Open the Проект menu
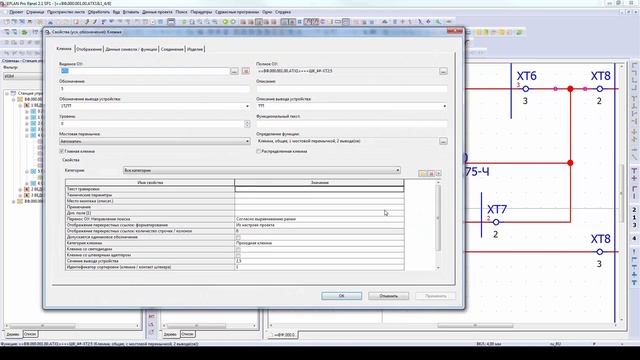The height and width of the screenshot is (360, 640). pos(16,12)
